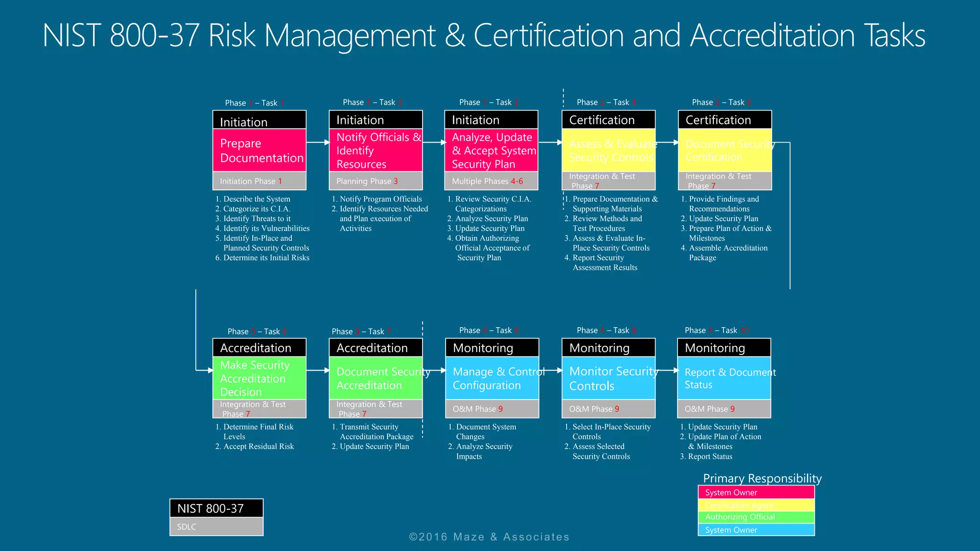980x551 pixels.
Task: Select list item Assemble Accreditation Package
Action: pyautogui.click(x=724, y=253)
